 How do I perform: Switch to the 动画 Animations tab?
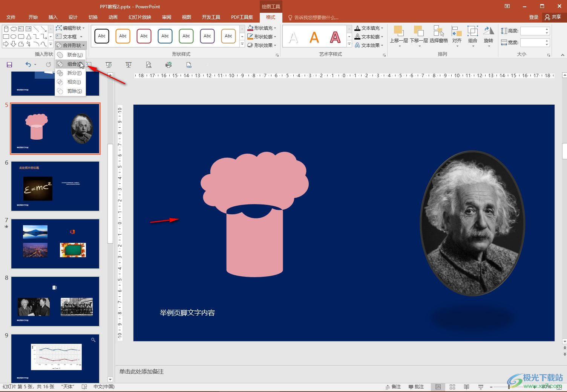pos(113,17)
